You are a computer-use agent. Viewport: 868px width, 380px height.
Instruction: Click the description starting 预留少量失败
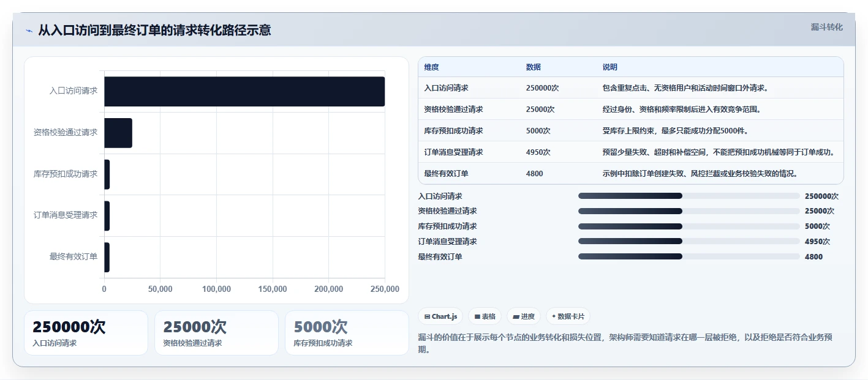click(x=719, y=152)
